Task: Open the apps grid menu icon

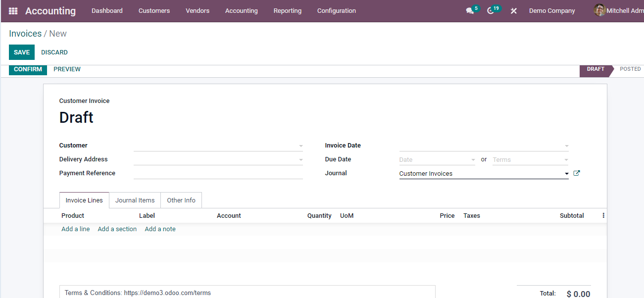Action: click(13, 11)
